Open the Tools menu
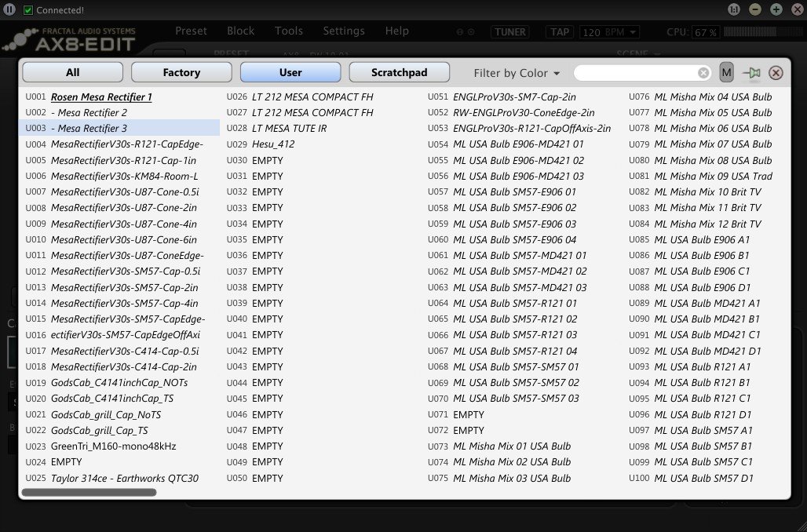 pos(289,31)
